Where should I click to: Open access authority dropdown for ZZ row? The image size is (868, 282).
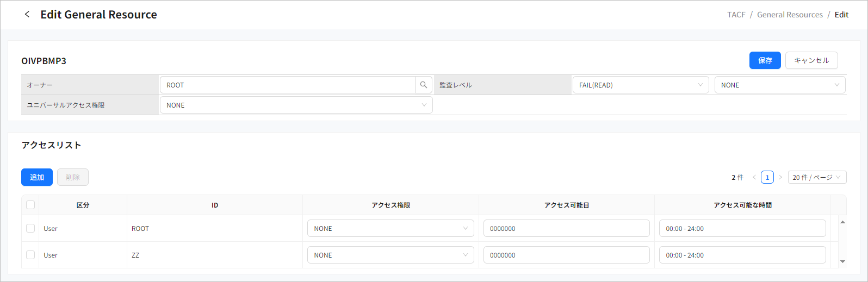tap(390, 255)
